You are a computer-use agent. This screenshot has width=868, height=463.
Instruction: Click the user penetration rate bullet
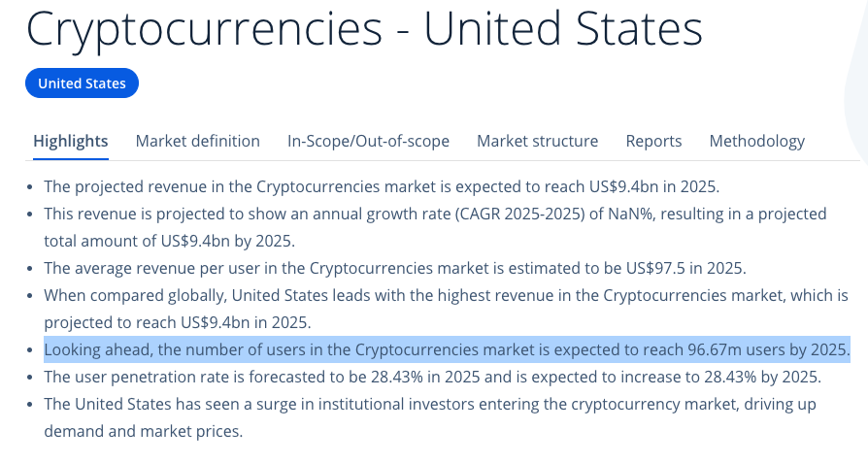click(433, 377)
